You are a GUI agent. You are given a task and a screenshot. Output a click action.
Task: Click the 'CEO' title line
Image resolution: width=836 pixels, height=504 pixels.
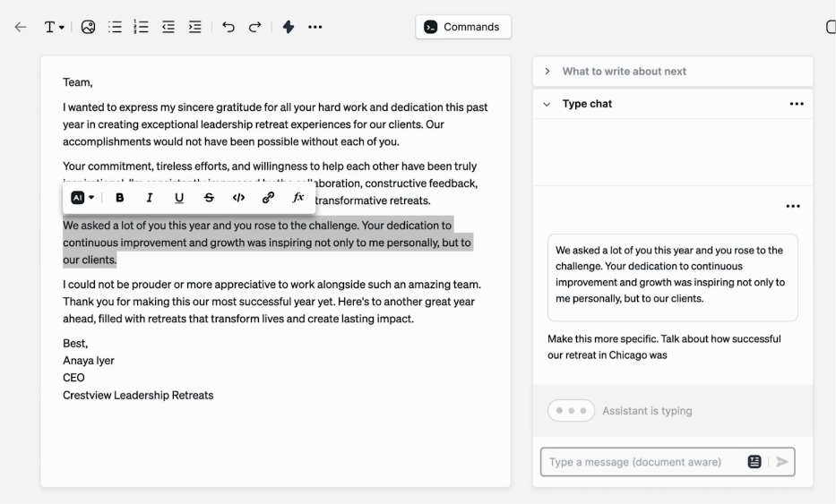point(73,378)
